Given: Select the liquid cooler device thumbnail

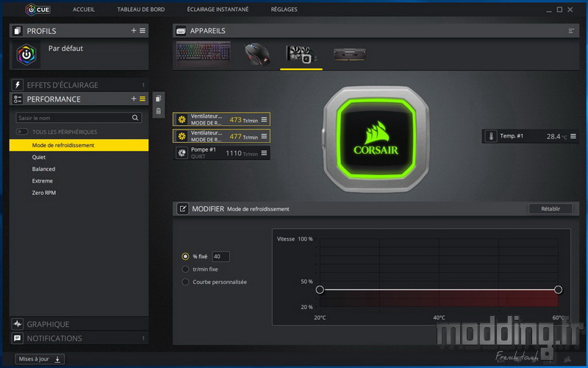Looking at the screenshot, I should (x=301, y=54).
